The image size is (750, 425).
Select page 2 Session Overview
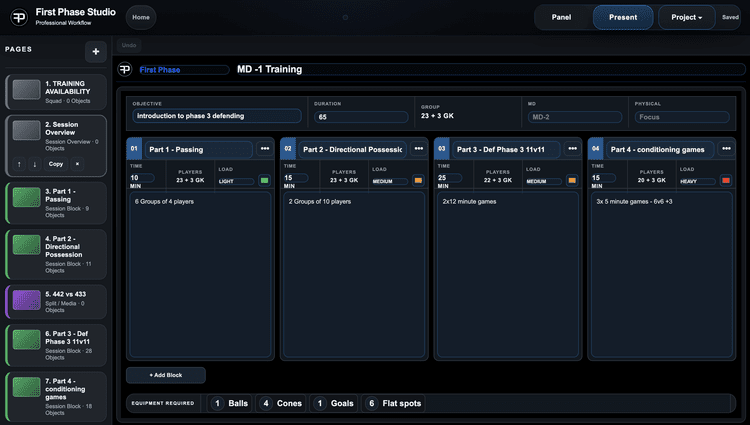(x=56, y=146)
